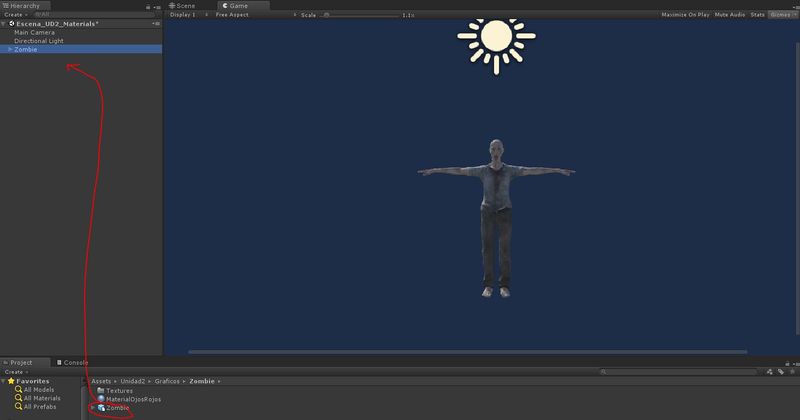Click the Unity scene icon beside Escena_UD2_Materials
This screenshot has height=420, width=800.
(x=11, y=23)
